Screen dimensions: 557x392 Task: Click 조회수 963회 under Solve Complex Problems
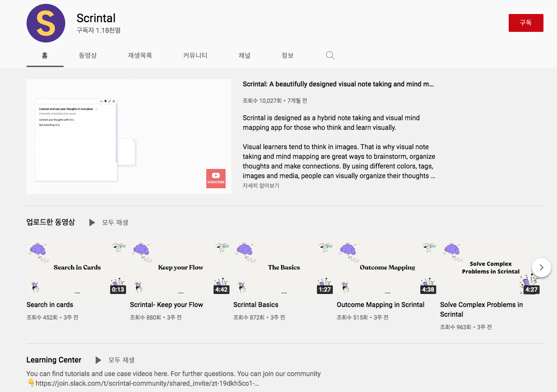tap(456, 327)
